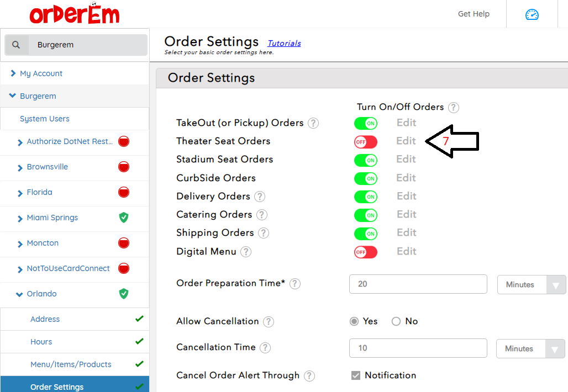
Task: Click the dashboard speedometer icon
Action: coord(532,14)
